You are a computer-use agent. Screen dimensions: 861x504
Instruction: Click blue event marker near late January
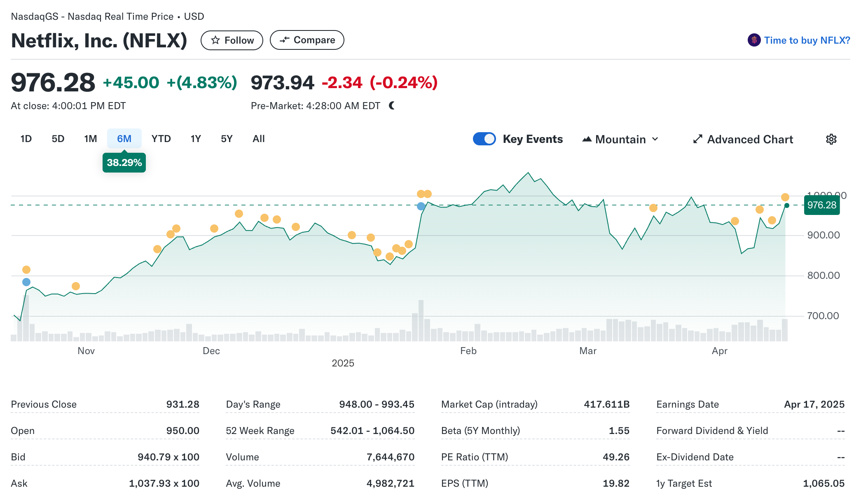[x=421, y=206]
